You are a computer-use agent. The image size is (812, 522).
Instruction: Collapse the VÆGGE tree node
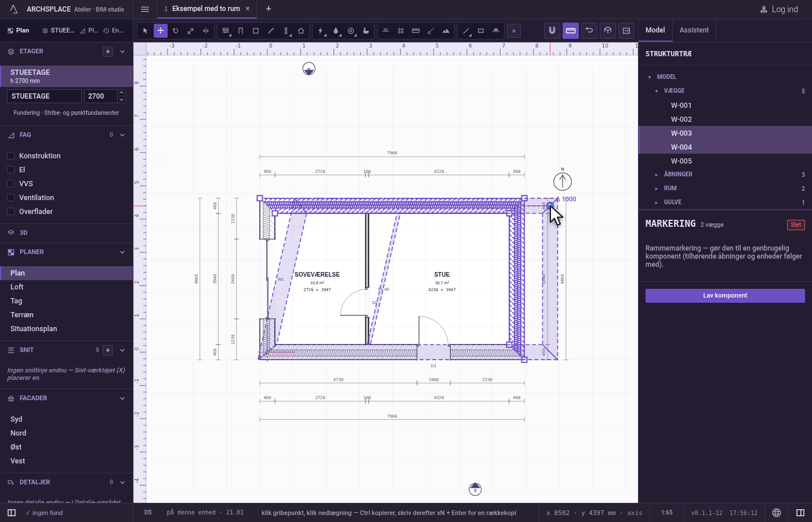[x=657, y=91]
